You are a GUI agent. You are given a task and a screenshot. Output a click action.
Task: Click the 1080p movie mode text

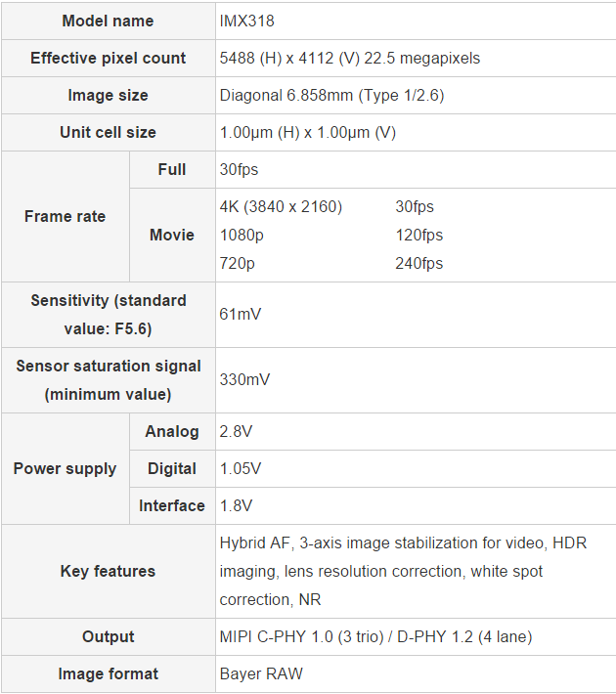coord(242,235)
